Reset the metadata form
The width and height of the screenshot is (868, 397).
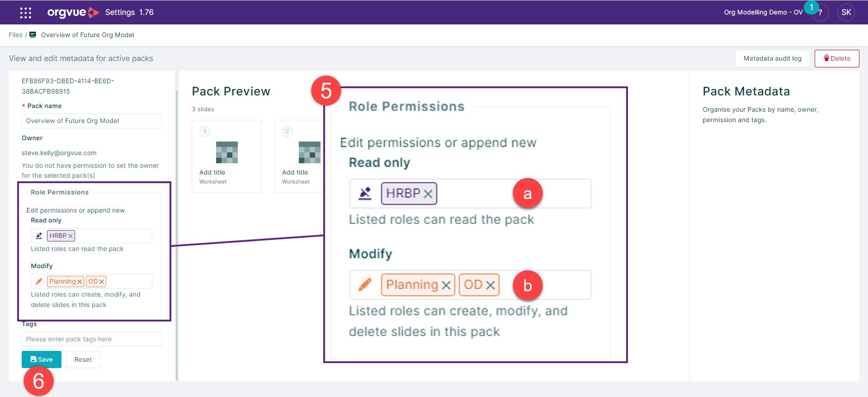83,359
